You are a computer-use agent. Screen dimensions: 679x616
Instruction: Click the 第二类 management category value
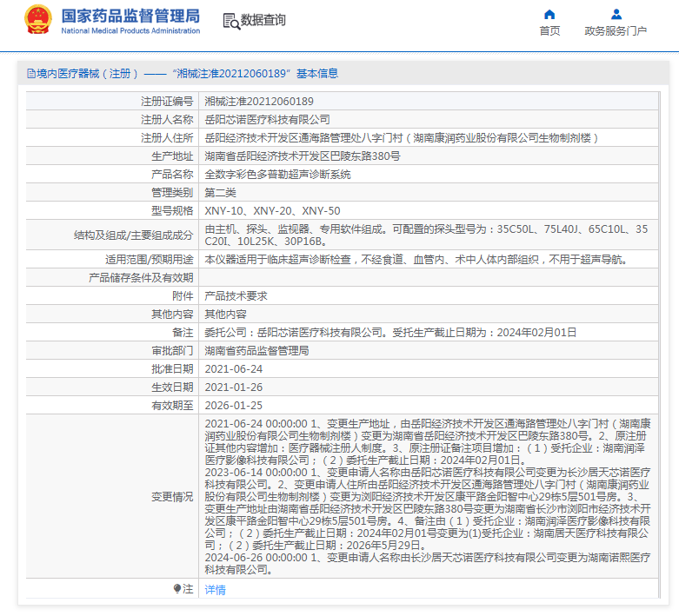221,193
